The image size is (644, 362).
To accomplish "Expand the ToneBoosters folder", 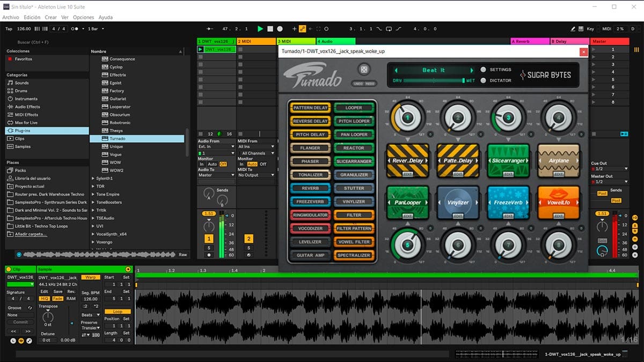I will coord(93,202).
